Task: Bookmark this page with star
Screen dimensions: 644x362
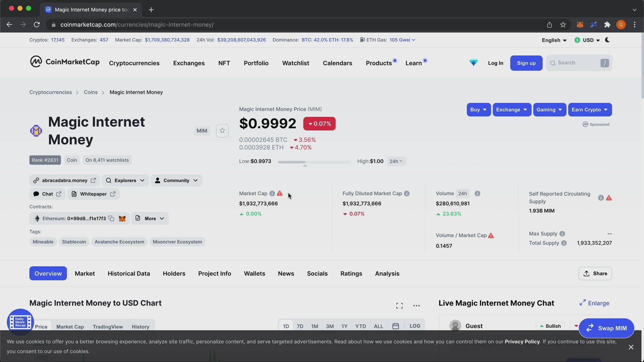Action: [563, 25]
